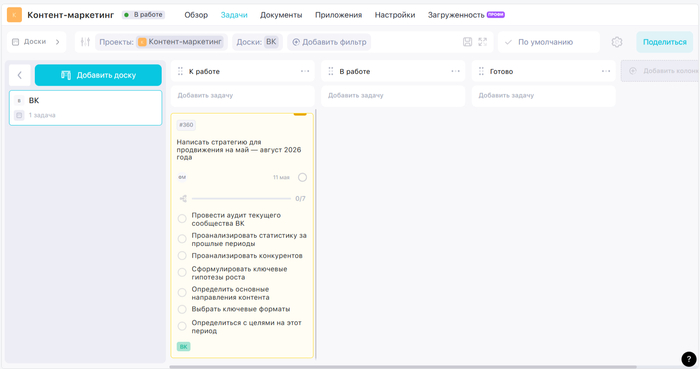Check subtask Сформулировать ключевые гипотезы роста
This screenshot has height=369, width=700.
click(182, 273)
